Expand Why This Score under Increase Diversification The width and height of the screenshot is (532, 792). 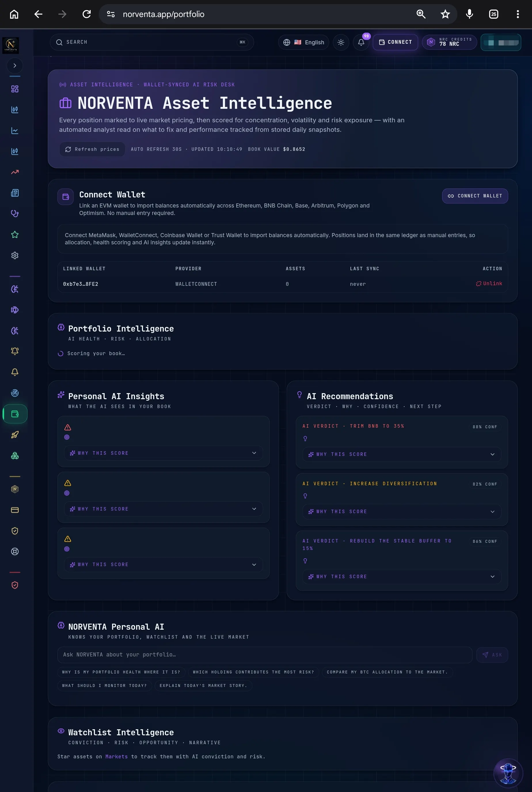tap(402, 511)
